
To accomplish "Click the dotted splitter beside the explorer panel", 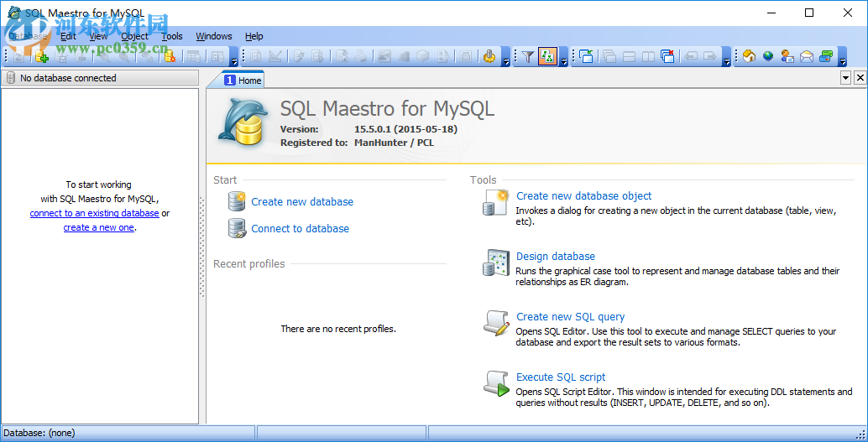I will (202, 247).
